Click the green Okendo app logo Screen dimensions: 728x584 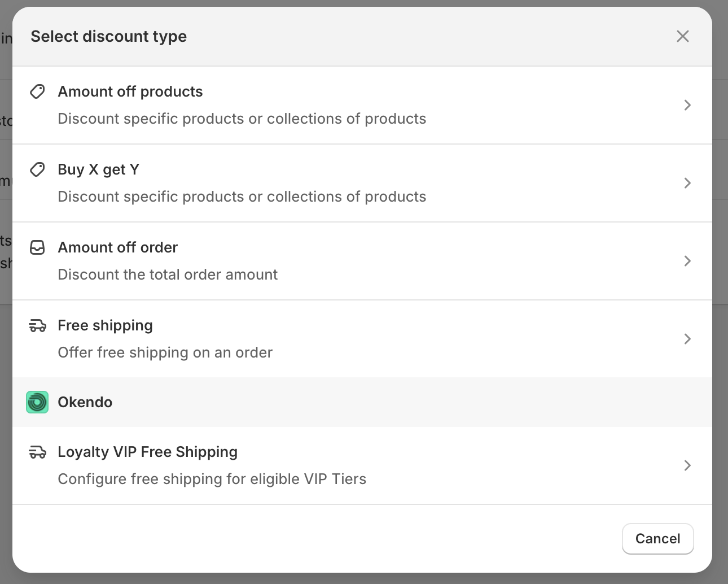click(x=37, y=402)
